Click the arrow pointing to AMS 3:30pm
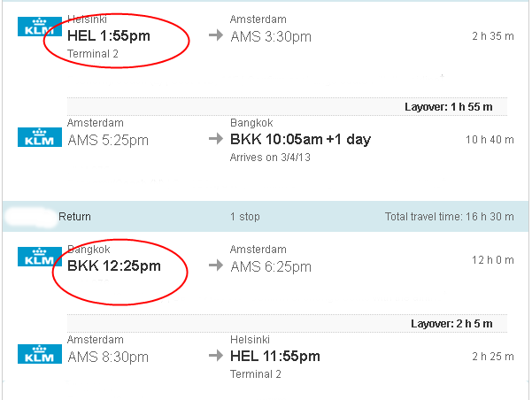Image resolution: width=532 pixels, height=400 pixels. tap(216, 35)
